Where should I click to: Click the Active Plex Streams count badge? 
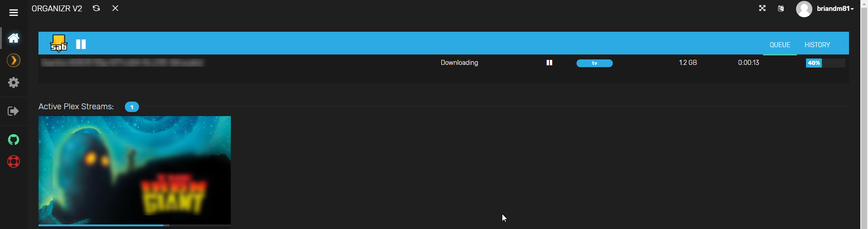click(132, 107)
